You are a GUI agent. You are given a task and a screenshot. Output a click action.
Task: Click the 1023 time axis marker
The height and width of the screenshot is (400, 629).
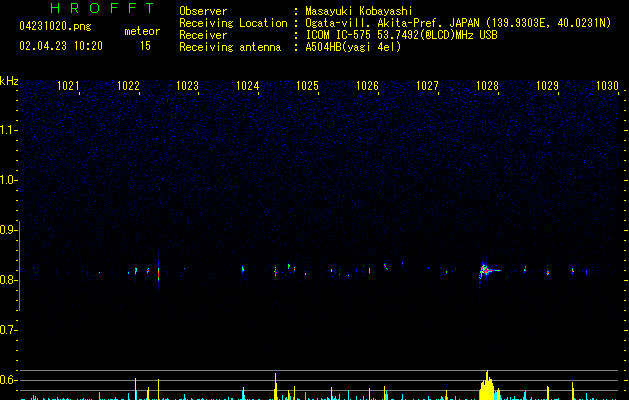tap(188, 86)
